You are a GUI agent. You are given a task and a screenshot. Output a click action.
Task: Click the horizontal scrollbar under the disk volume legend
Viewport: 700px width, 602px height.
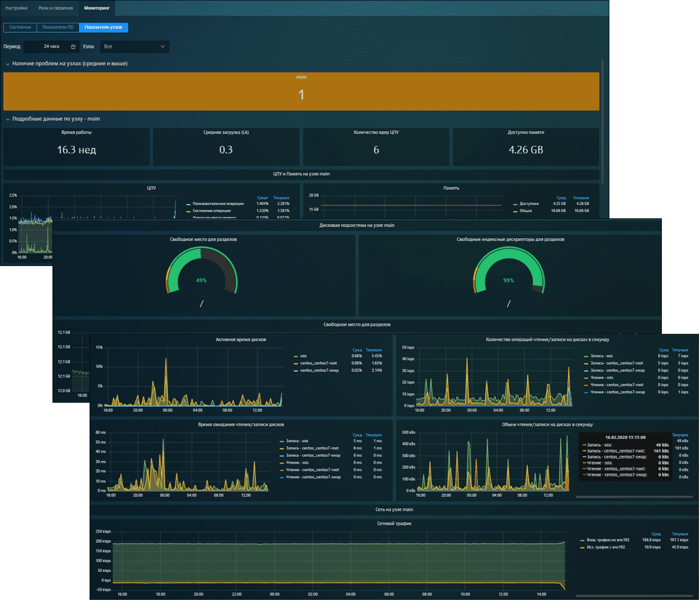pos(634,497)
